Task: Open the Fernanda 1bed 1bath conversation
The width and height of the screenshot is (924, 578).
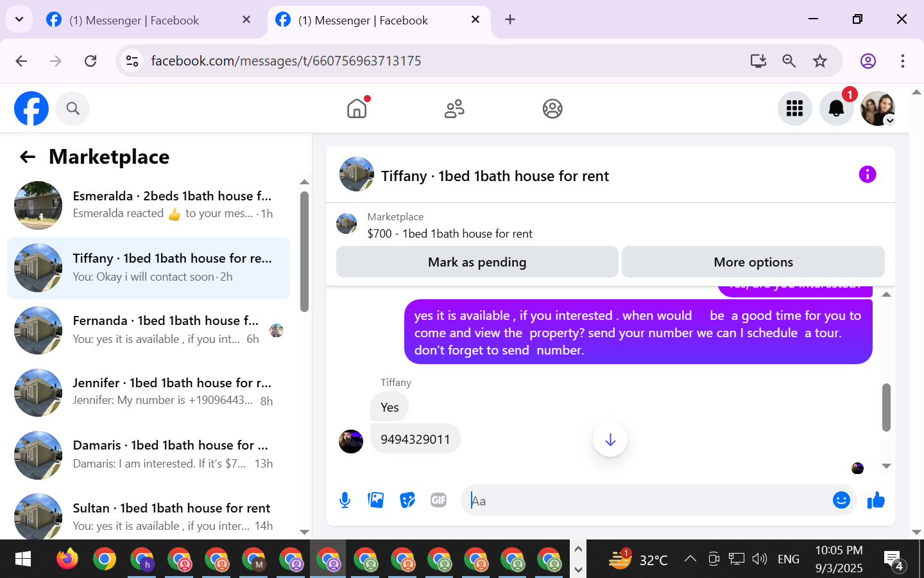Action: coord(148,330)
